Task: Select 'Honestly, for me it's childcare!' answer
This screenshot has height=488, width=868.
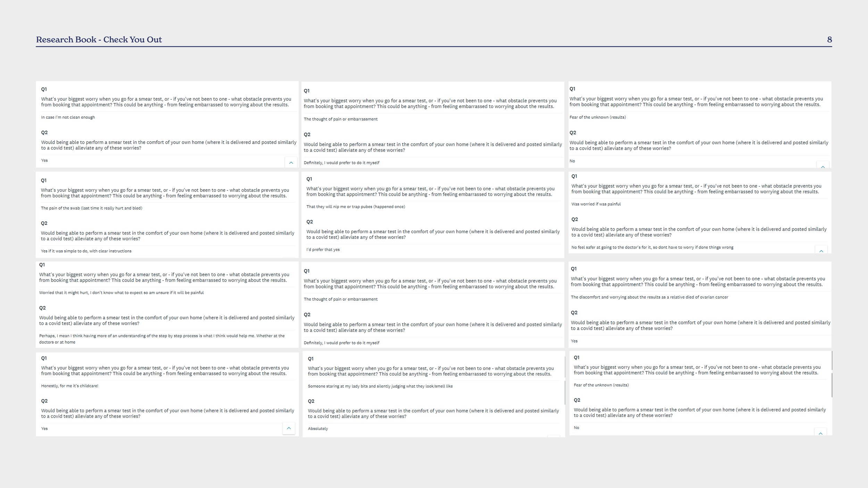Action: (70, 386)
